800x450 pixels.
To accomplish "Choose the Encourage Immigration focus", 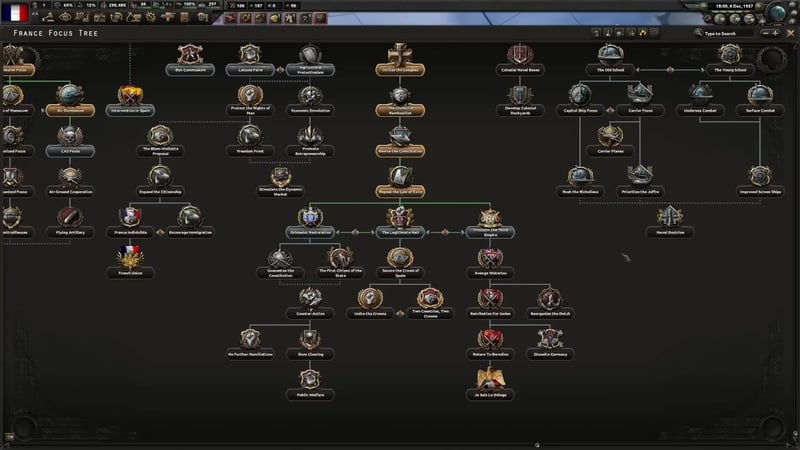I will pos(190,222).
